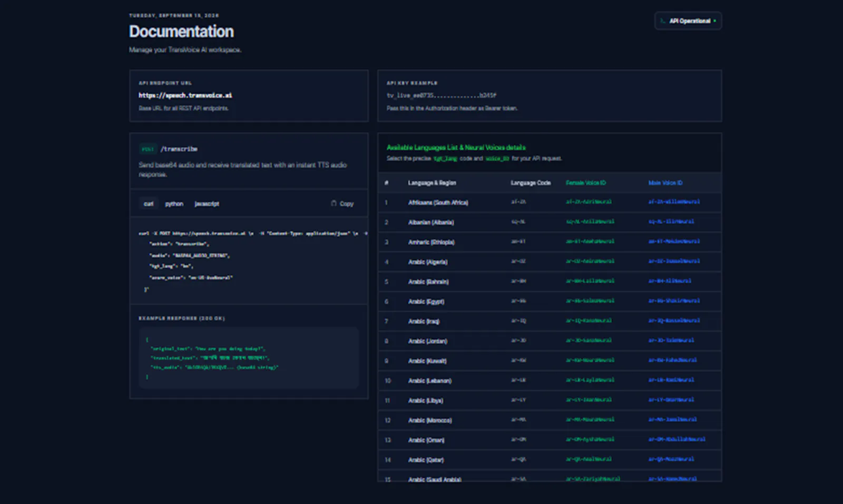Click the Language Code column header
The width and height of the screenshot is (843, 504).
pos(531,183)
